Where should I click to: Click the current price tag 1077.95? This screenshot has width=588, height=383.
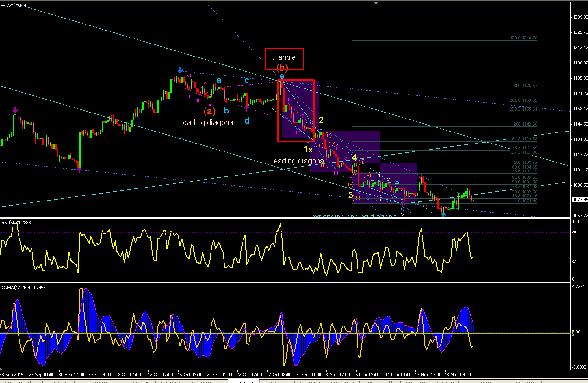tap(579, 200)
